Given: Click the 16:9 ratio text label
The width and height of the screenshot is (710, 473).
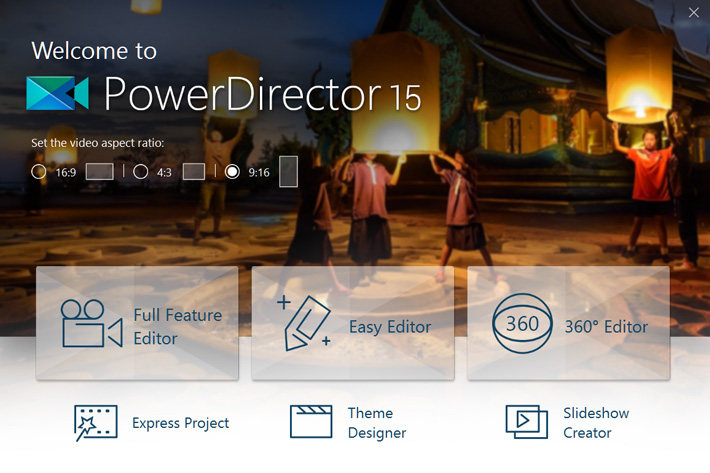Looking at the screenshot, I should [66, 172].
